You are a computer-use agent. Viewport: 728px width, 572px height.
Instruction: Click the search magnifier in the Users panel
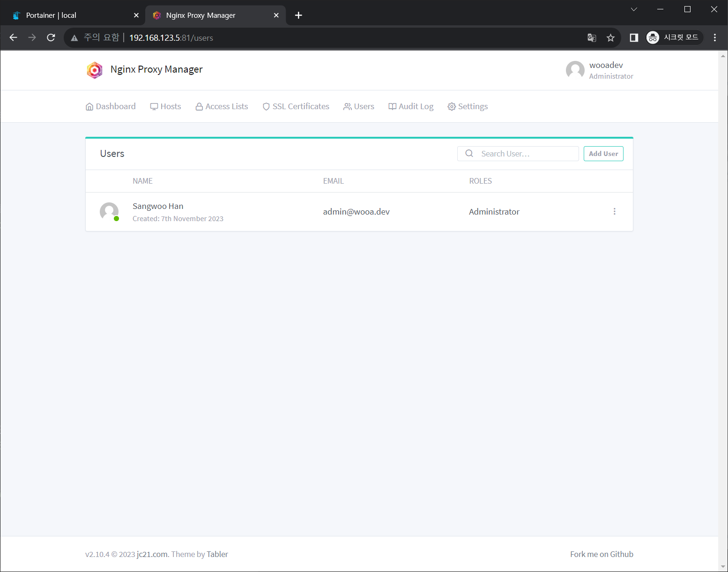(x=469, y=153)
